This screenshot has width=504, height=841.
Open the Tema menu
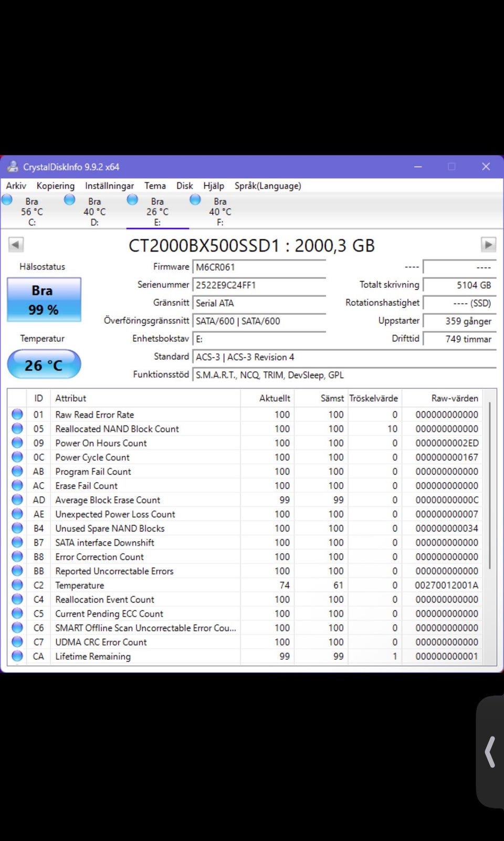point(155,185)
